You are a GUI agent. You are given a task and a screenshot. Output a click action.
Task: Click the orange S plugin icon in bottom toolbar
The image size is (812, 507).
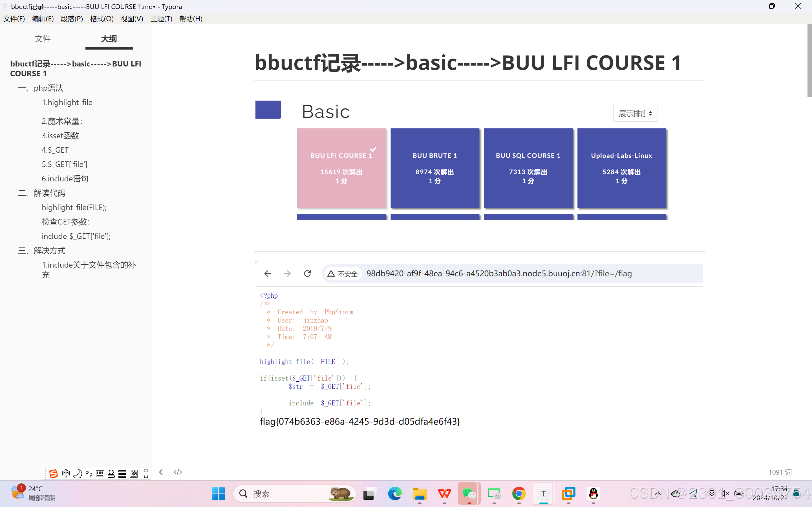click(x=54, y=473)
